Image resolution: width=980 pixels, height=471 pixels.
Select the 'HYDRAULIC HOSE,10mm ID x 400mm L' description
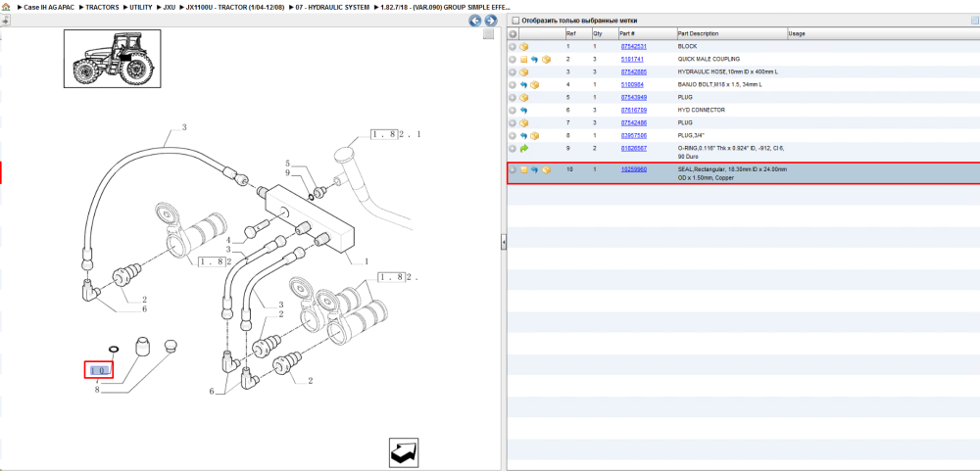click(x=727, y=71)
